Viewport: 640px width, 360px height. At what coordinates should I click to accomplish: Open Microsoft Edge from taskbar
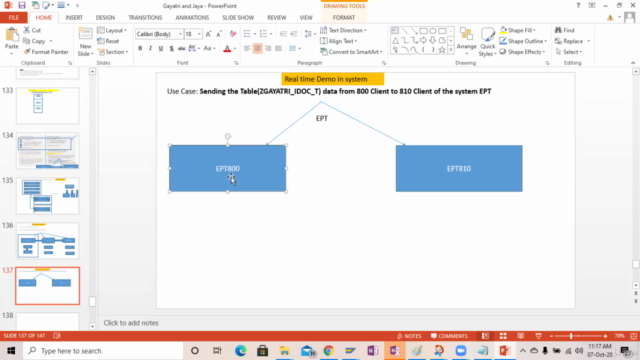[x=240, y=351]
